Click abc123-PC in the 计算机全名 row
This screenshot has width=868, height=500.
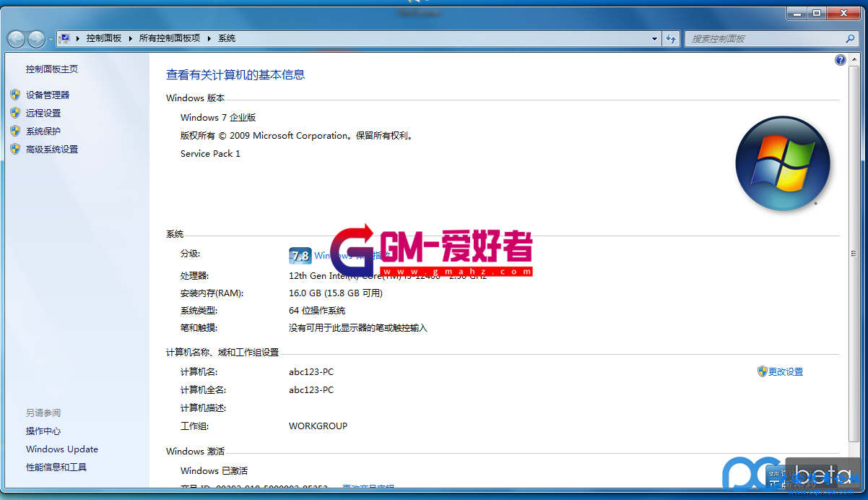311,389
